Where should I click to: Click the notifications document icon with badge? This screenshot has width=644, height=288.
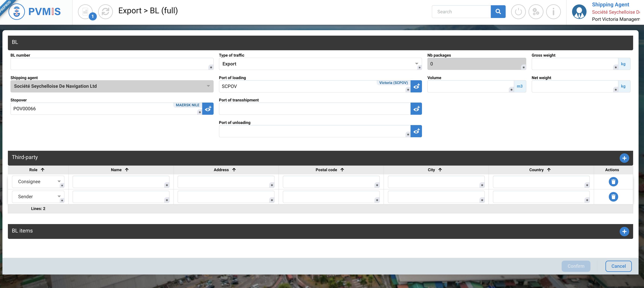pyautogui.click(x=86, y=11)
